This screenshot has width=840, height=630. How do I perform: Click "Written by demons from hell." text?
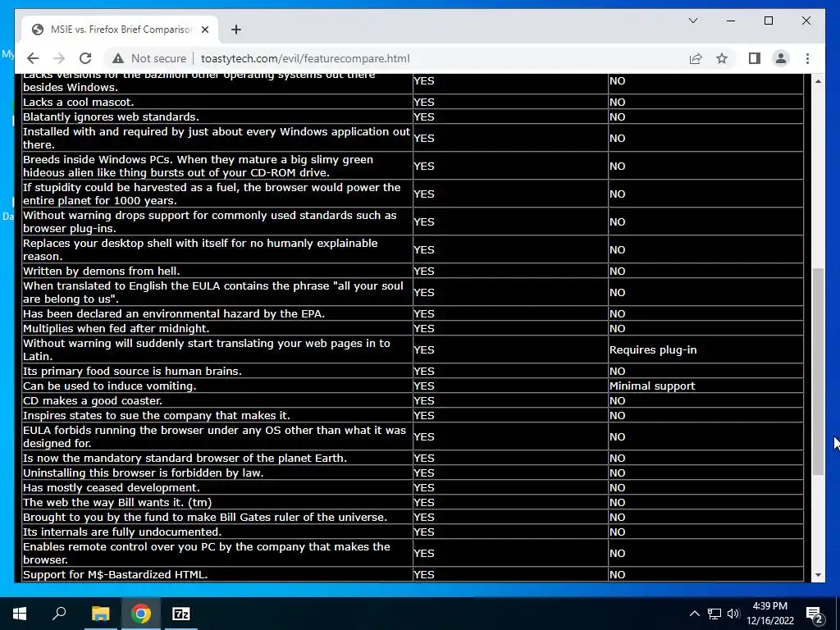[101, 271]
